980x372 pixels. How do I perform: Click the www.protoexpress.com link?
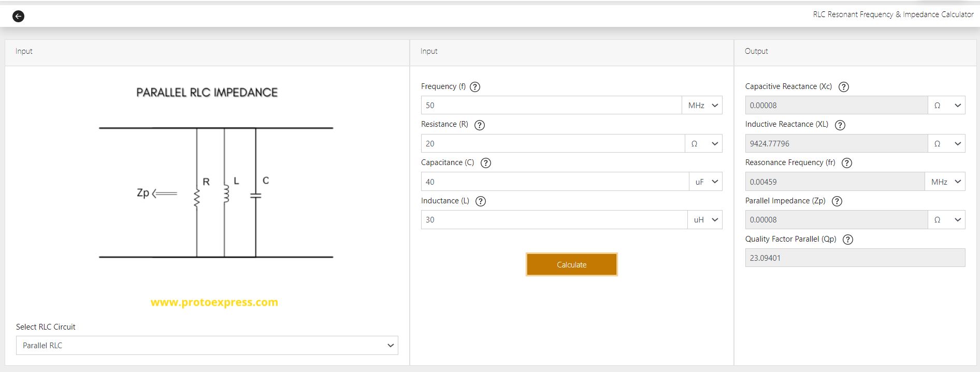coord(214,302)
